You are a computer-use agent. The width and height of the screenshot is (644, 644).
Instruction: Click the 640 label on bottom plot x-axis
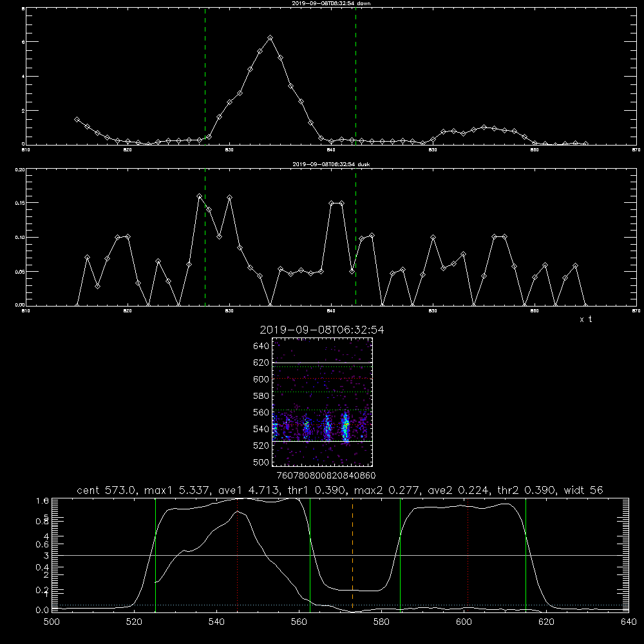pyautogui.click(x=629, y=622)
